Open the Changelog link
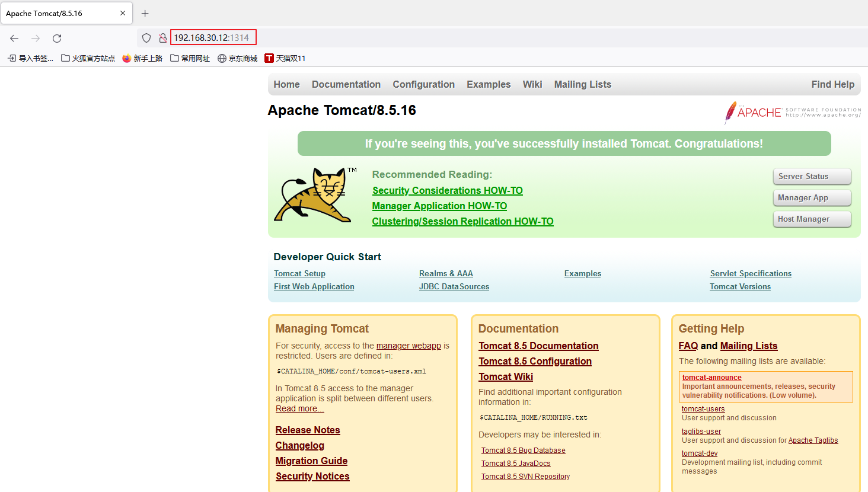Image resolution: width=868 pixels, height=492 pixels. pos(300,445)
